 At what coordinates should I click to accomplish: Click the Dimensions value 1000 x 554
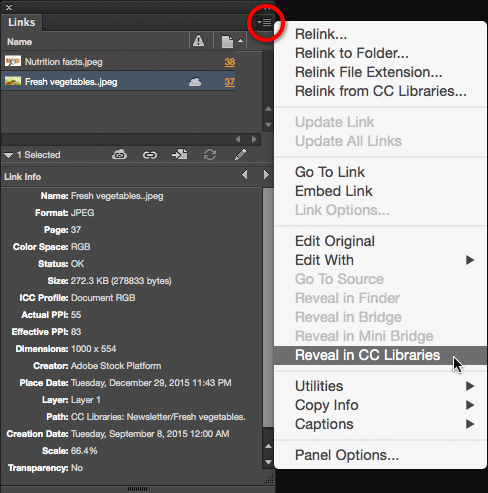tap(94, 349)
